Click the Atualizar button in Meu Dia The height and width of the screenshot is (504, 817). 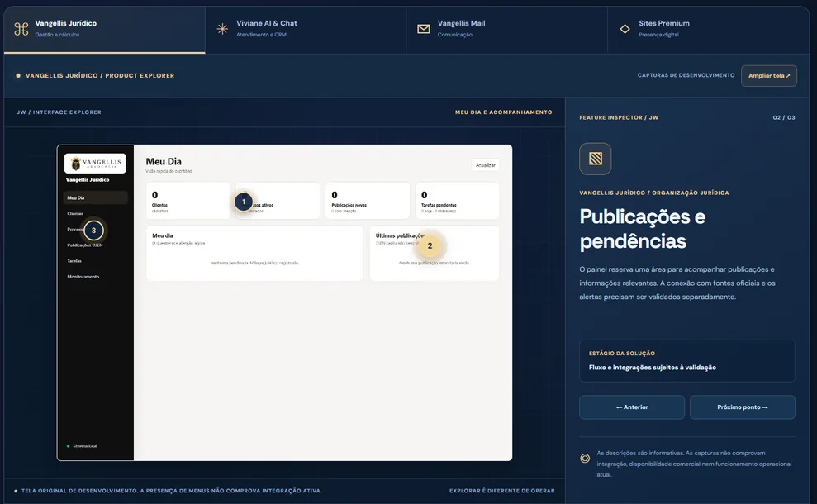486,164
